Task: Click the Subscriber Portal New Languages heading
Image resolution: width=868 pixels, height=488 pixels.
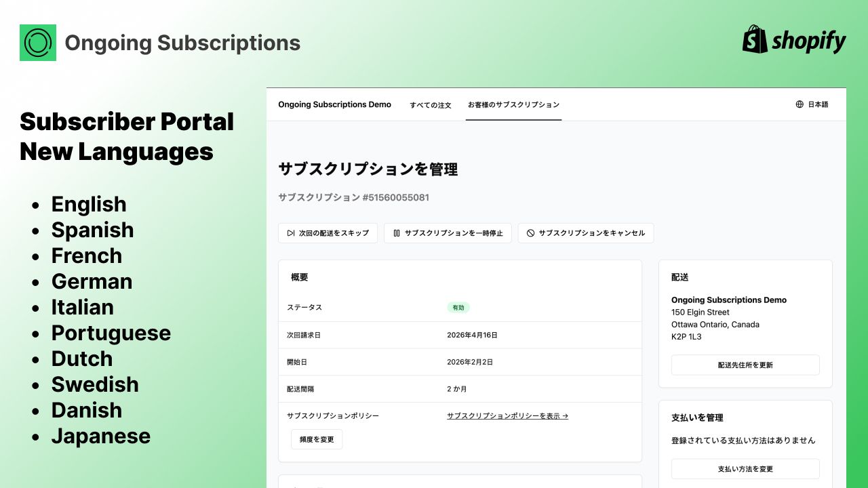Action: point(127,136)
